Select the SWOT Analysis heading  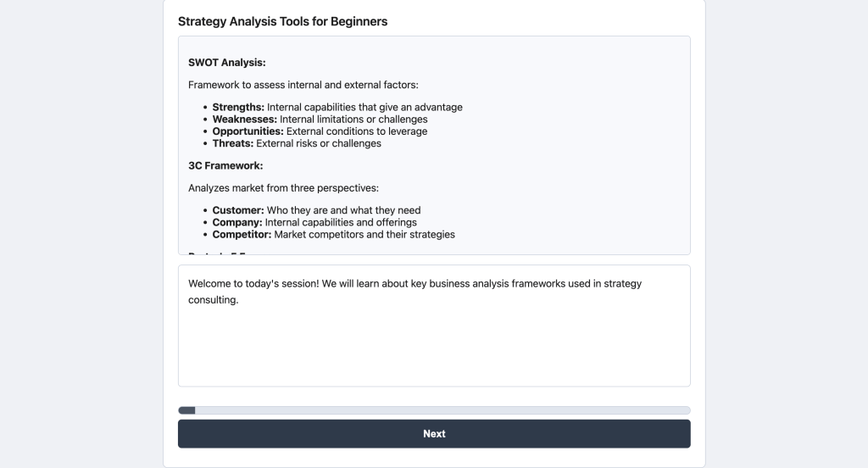click(x=226, y=62)
